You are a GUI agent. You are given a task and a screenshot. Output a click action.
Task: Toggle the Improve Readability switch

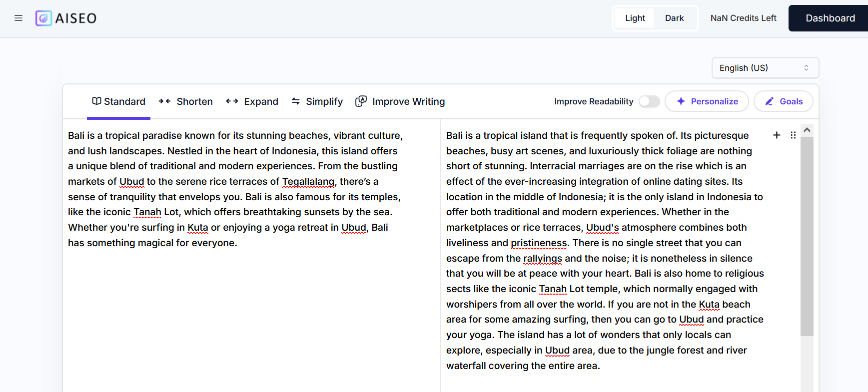[x=649, y=101]
